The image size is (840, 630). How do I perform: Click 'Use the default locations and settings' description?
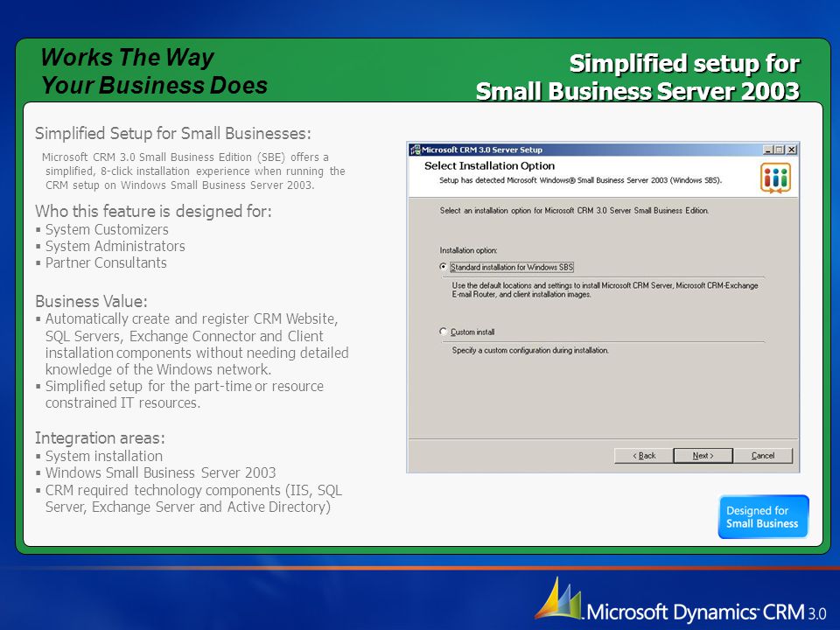(x=605, y=290)
